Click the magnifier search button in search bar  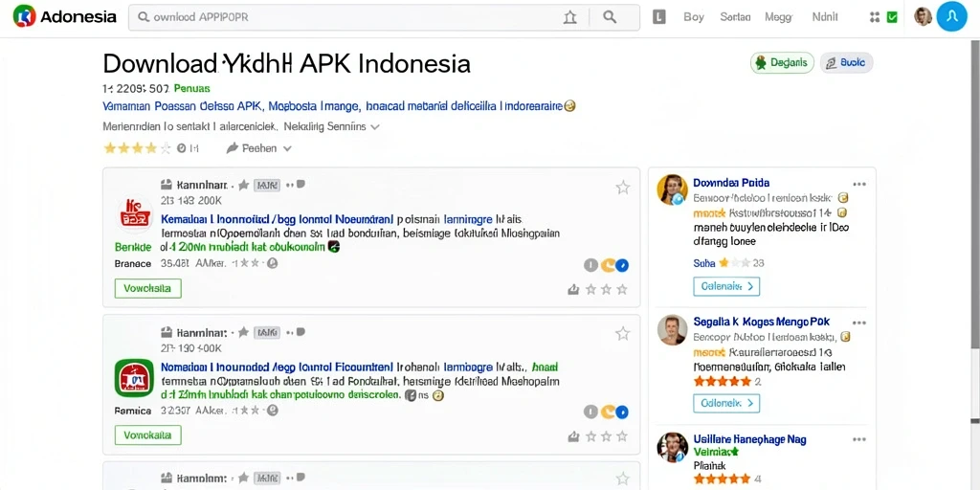610,17
